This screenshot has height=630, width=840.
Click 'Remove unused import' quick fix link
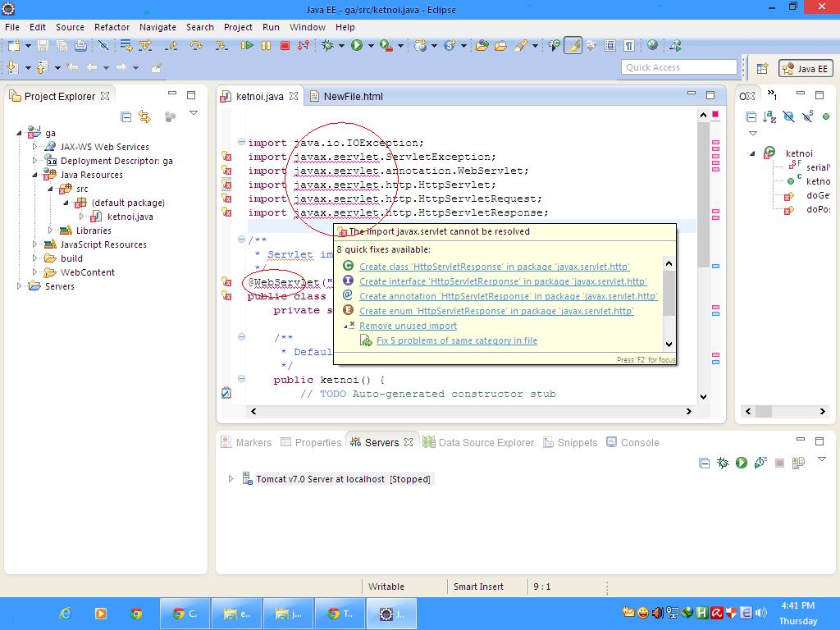coord(408,326)
